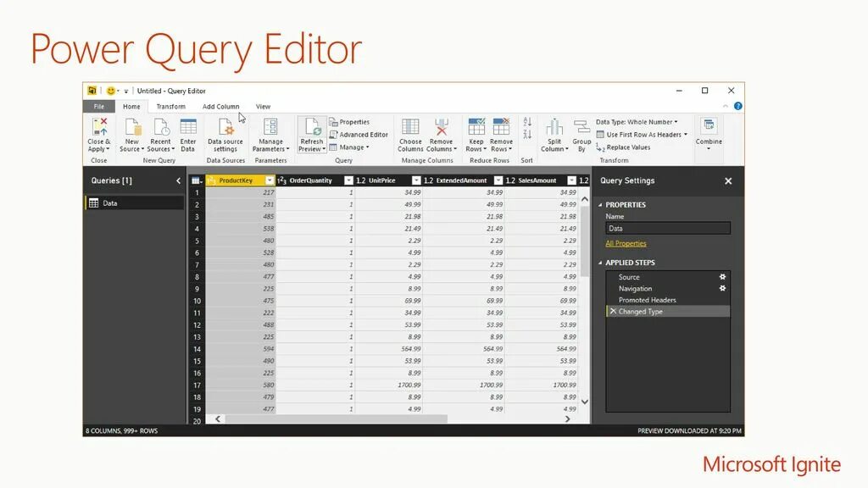Open All Properties link

(626, 243)
